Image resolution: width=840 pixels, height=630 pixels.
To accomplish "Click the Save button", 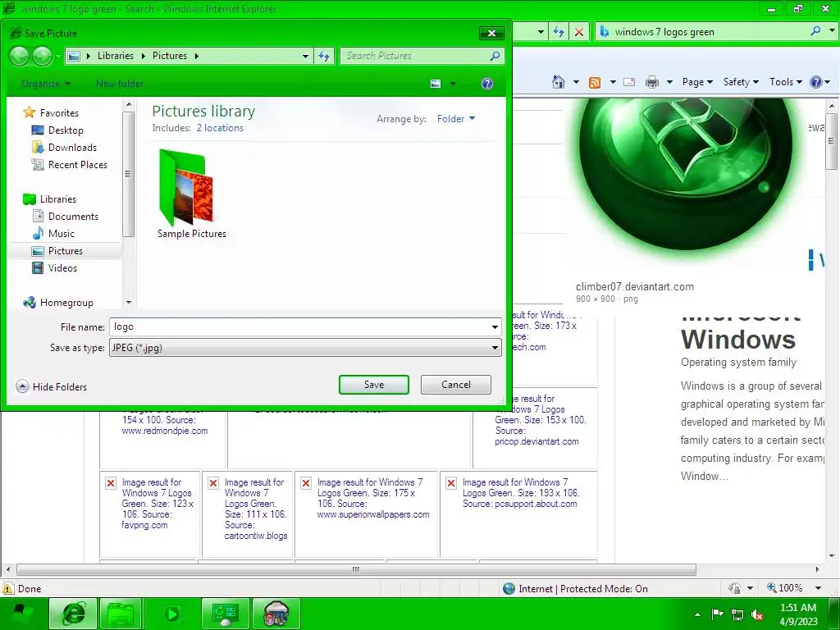I will pyautogui.click(x=374, y=385).
